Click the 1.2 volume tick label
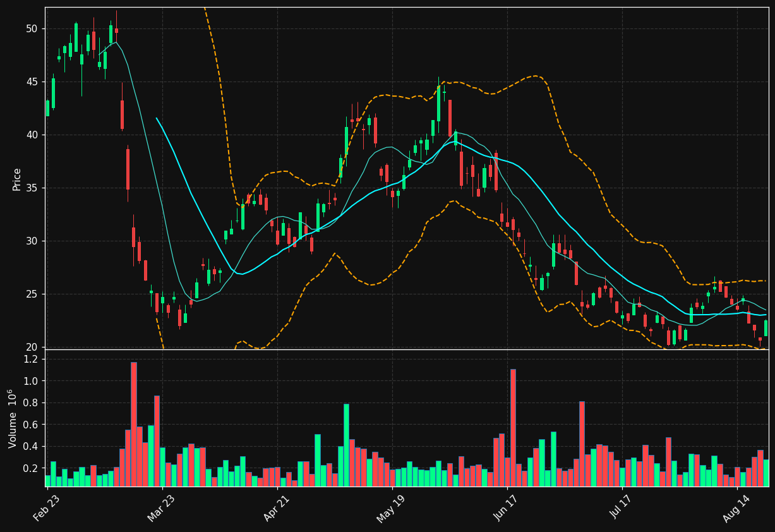775x532 pixels. tap(30, 359)
